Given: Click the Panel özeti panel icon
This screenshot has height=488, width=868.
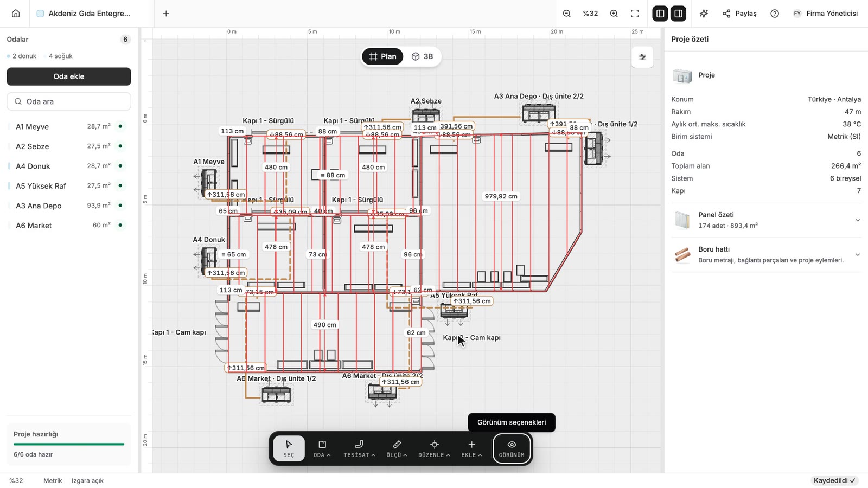Looking at the screenshot, I should [x=682, y=220].
